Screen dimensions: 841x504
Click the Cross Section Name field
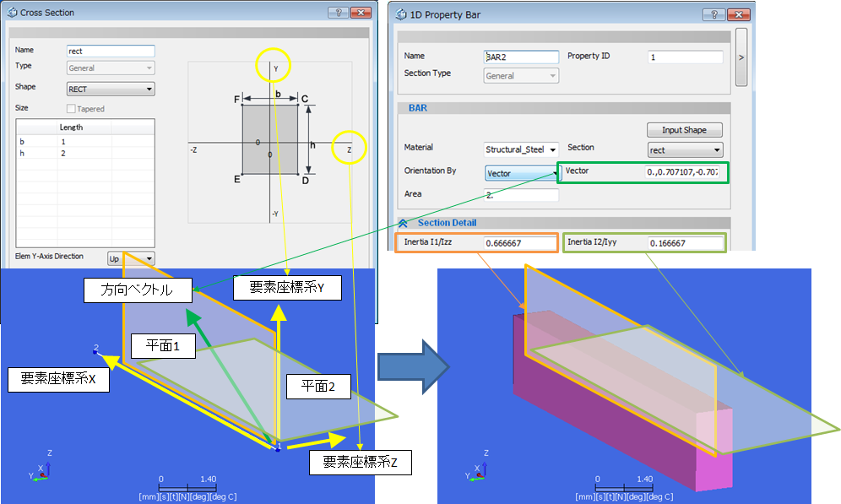111,51
